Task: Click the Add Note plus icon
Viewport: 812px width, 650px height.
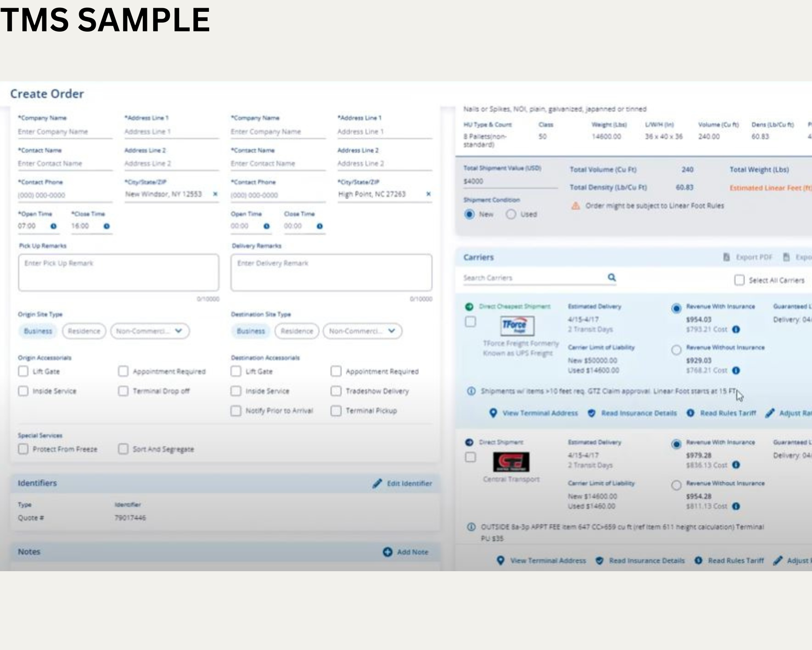Action: [387, 552]
